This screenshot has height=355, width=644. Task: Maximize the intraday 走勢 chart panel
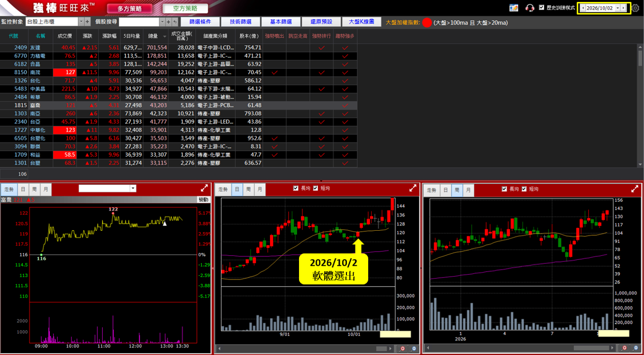[x=204, y=188]
